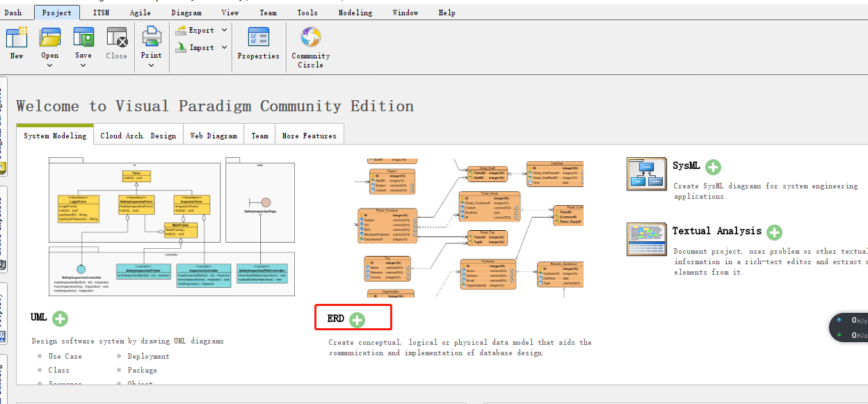The width and height of the screenshot is (868, 404).
Task: Select Use Case in the UML list
Action: 65,356
